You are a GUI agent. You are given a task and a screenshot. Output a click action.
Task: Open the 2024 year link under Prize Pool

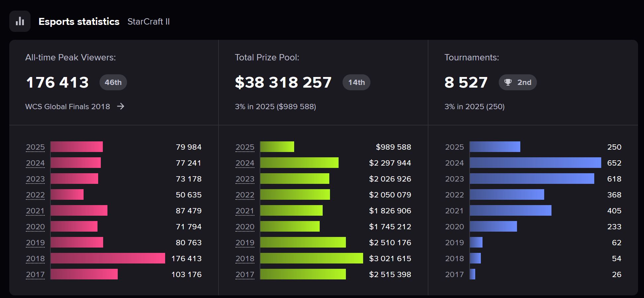point(245,163)
